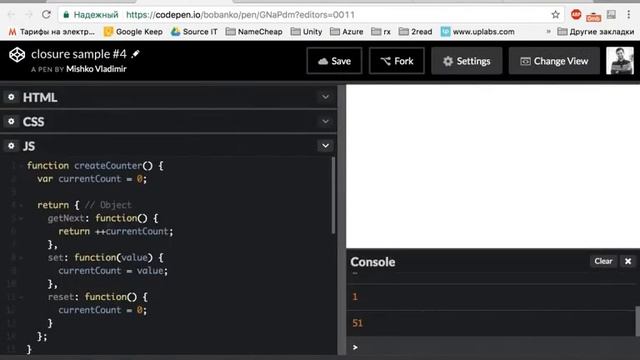Click the CSS panel title

pyautogui.click(x=33, y=122)
